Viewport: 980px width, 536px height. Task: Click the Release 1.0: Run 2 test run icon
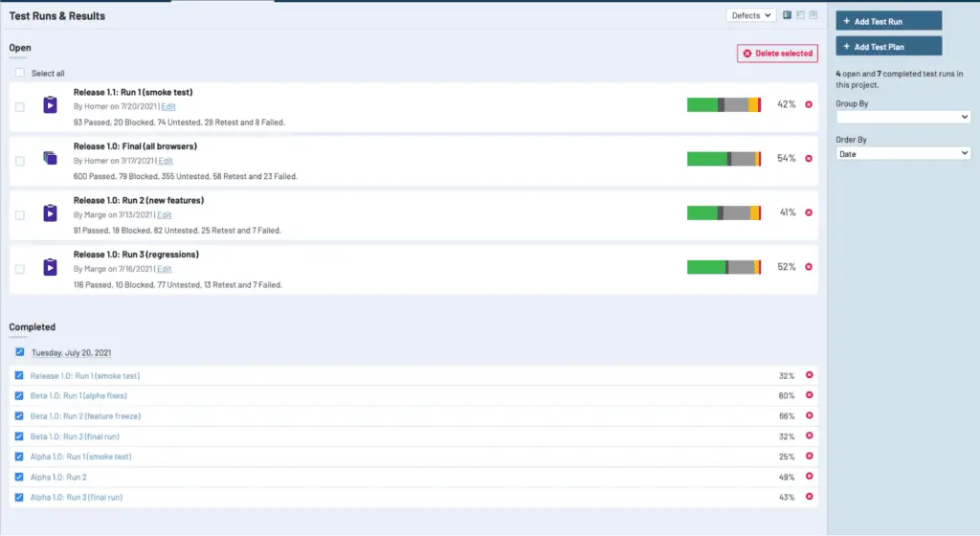[50, 213]
